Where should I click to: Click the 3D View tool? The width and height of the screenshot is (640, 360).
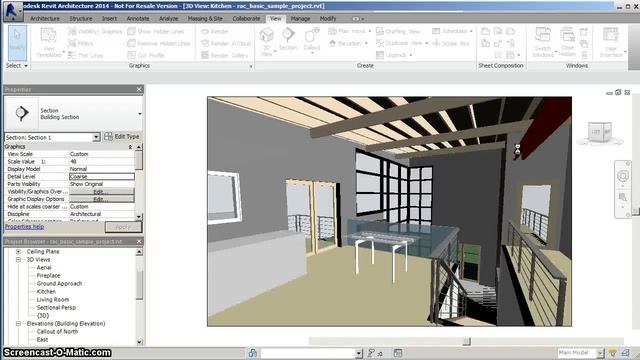(x=267, y=42)
